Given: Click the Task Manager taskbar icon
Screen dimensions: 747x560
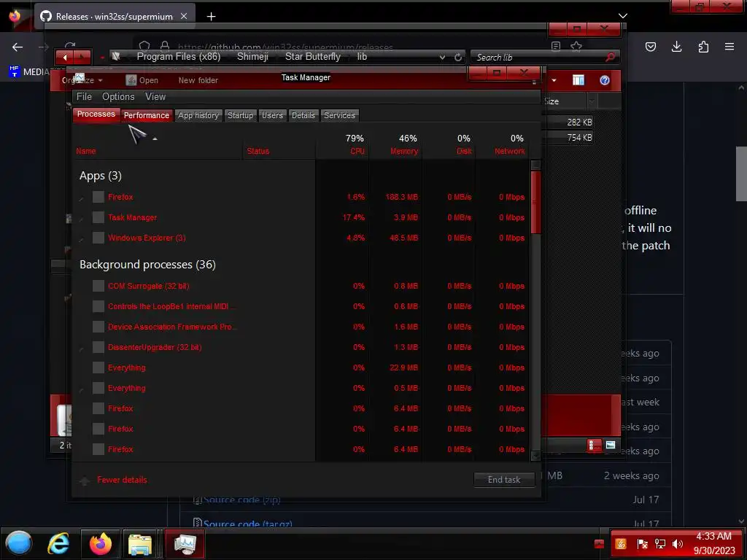Looking at the screenshot, I should point(185,543).
